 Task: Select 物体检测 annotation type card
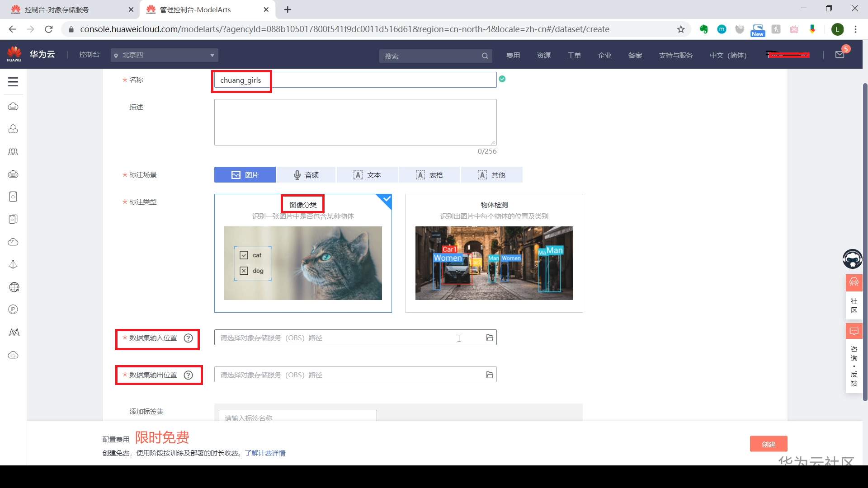coord(494,253)
